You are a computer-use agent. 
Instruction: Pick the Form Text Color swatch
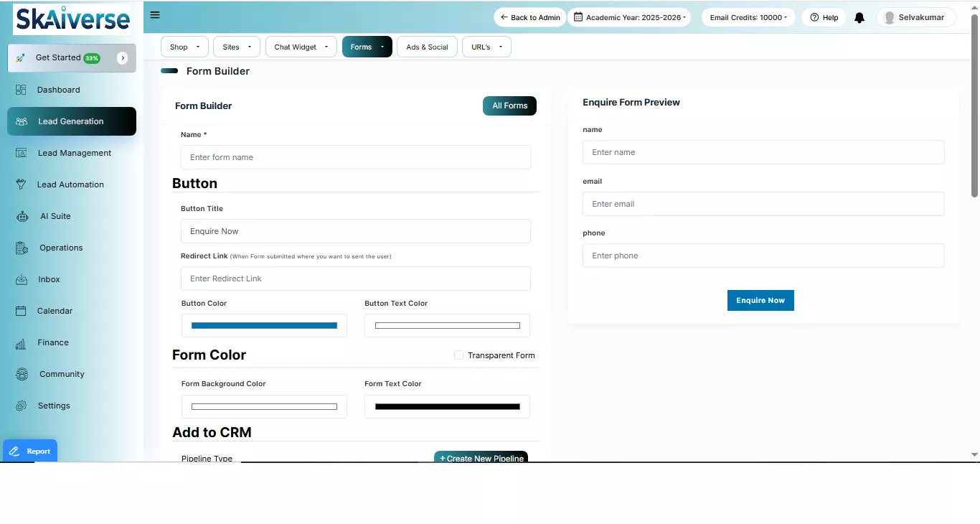click(x=447, y=407)
